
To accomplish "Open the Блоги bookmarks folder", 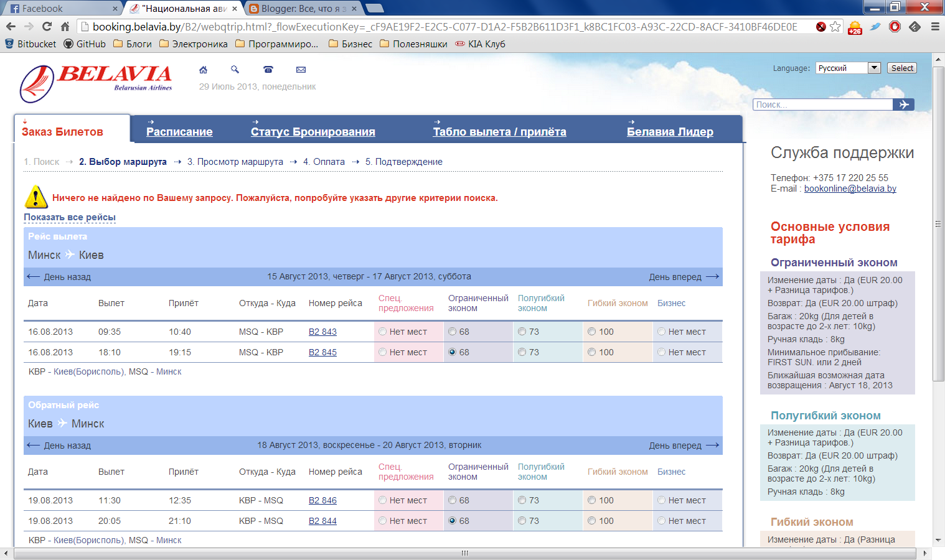I will (133, 44).
